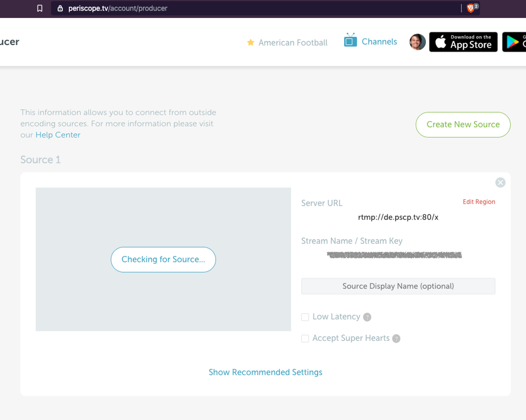Expand Show Recommended Settings
This screenshot has width=526, height=420.
tap(265, 372)
